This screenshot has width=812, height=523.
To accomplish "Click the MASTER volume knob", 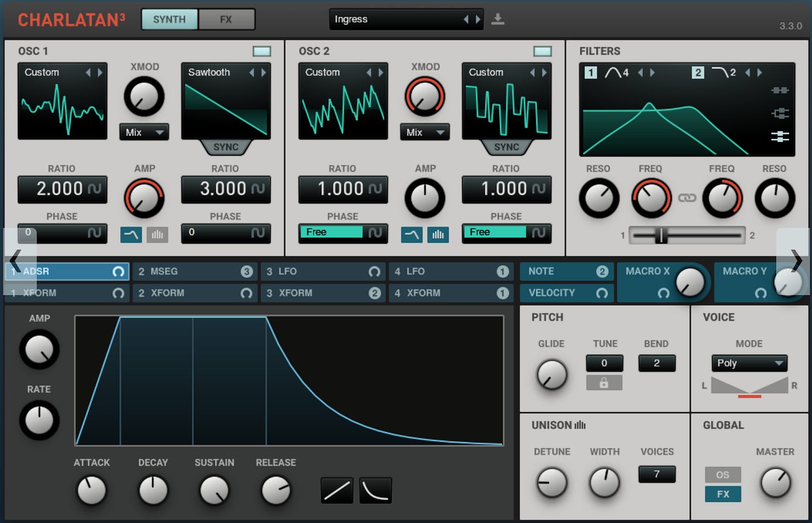I will (x=775, y=483).
